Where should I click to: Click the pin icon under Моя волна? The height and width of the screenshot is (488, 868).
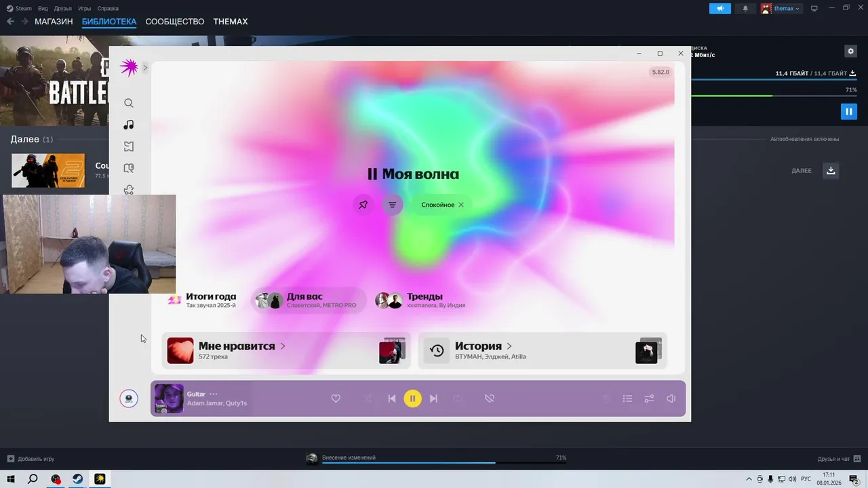(363, 205)
